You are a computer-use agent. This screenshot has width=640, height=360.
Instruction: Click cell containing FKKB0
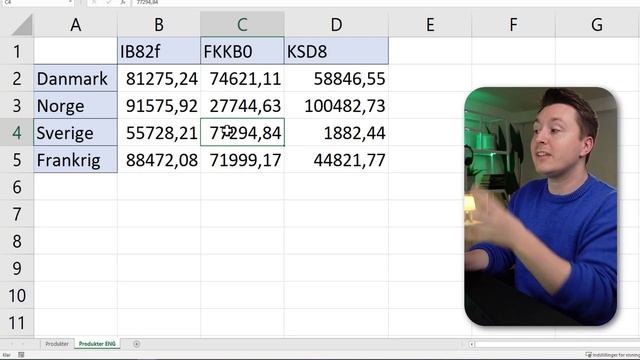pyautogui.click(x=242, y=51)
